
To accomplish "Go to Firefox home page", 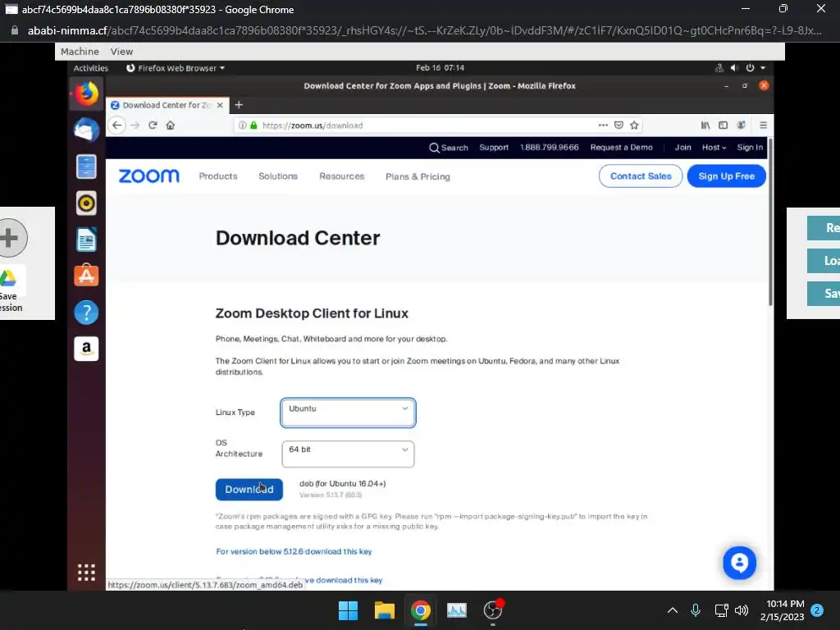I will [x=171, y=126].
